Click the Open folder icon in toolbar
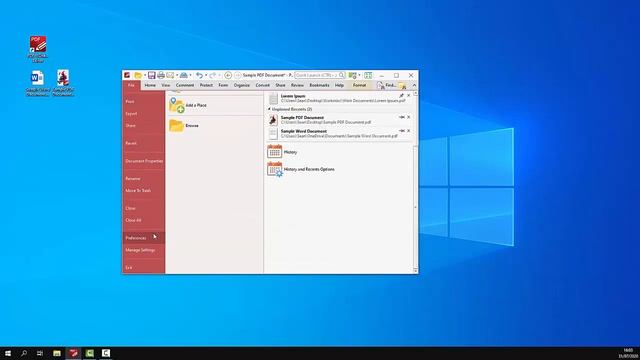The image size is (640, 360). tap(138, 76)
